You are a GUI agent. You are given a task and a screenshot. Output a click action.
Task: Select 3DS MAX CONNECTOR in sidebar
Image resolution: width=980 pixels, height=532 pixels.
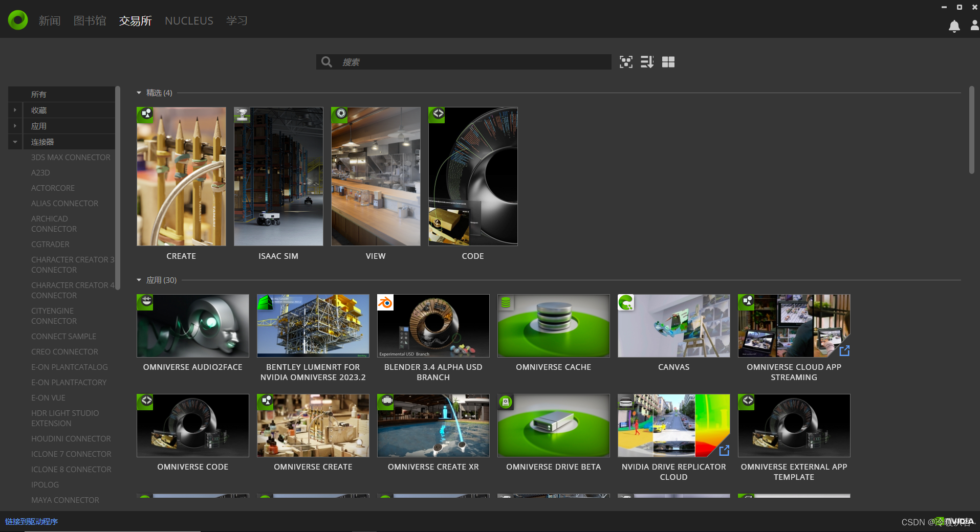71,157
